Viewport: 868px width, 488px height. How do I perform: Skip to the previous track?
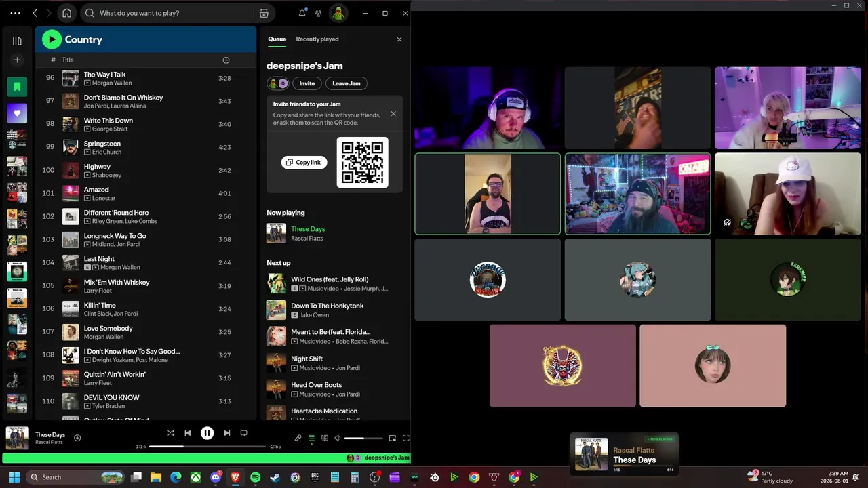188,433
